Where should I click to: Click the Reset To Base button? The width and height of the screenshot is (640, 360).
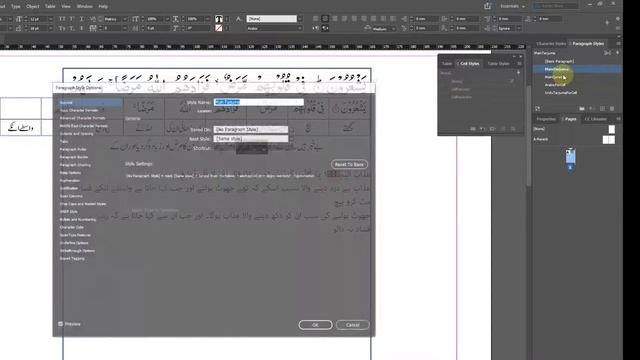(349, 164)
